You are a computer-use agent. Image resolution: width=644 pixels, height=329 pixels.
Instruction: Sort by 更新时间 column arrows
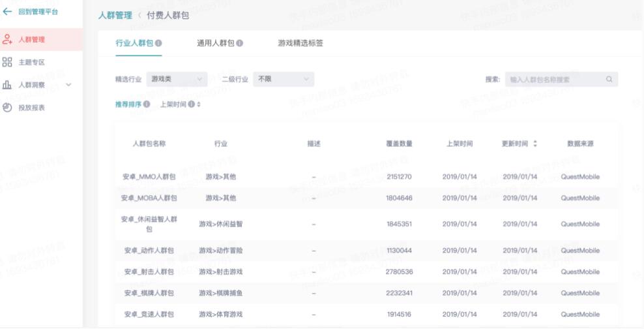coord(535,144)
